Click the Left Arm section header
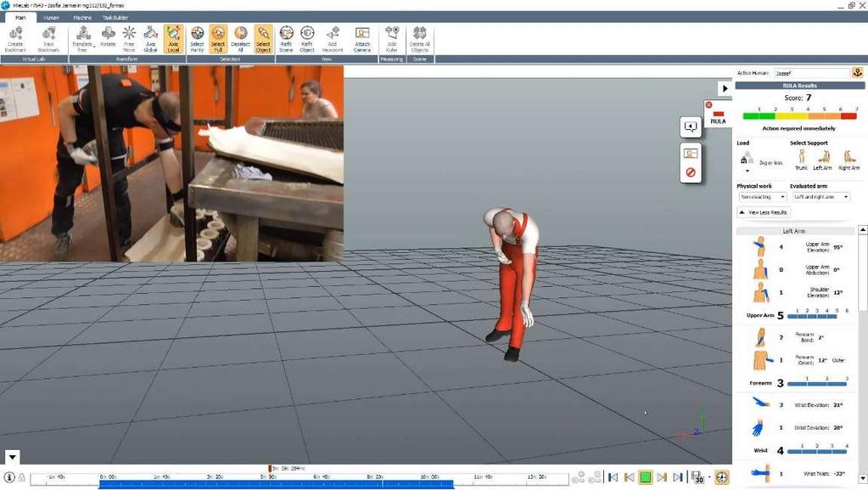The width and height of the screenshot is (868, 490). [x=794, y=231]
